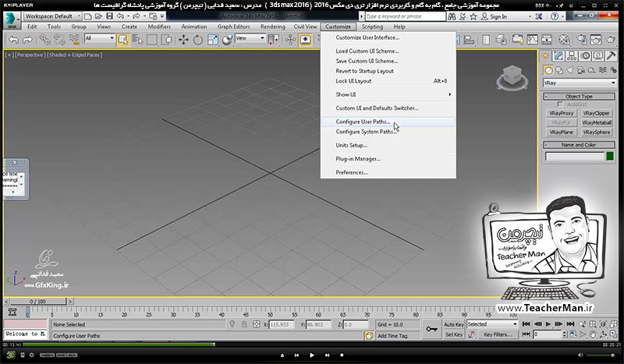Click the VRaySphere button
Screen dimensions: 624x364
tap(596, 132)
